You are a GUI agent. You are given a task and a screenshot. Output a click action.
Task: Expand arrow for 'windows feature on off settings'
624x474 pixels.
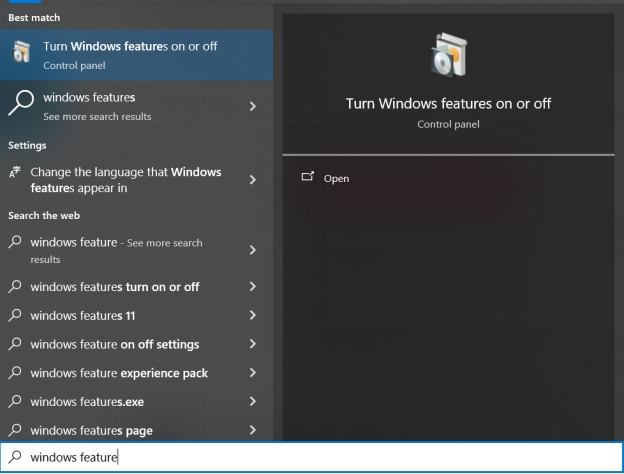click(253, 344)
